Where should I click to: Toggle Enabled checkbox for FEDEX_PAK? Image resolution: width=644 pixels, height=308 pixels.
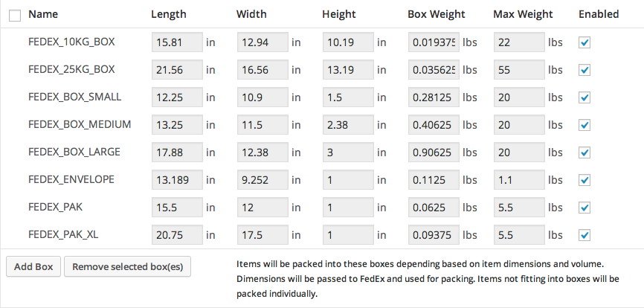[585, 208]
